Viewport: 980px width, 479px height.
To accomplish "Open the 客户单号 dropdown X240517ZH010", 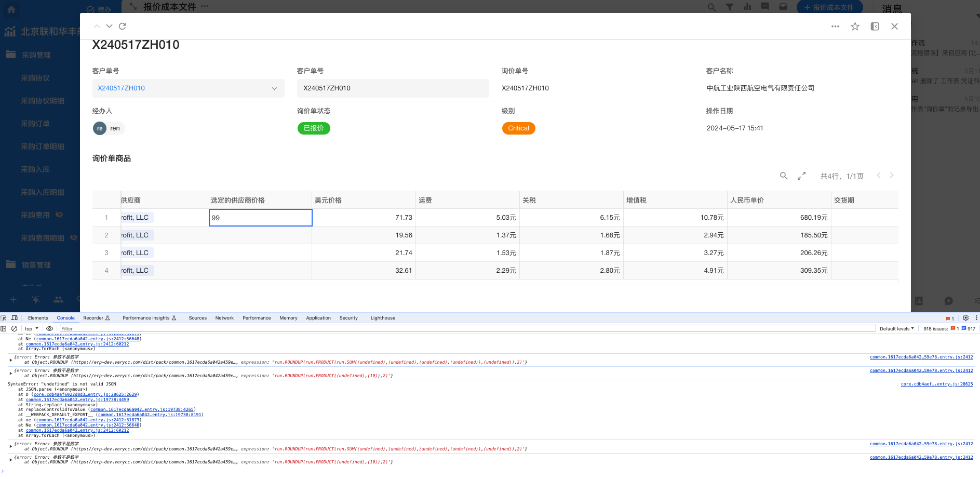I will click(x=188, y=88).
